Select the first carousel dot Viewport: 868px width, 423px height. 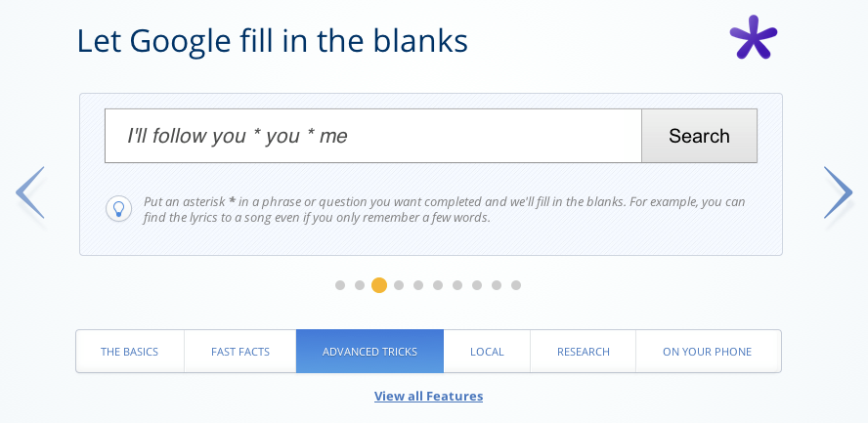(340, 285)
